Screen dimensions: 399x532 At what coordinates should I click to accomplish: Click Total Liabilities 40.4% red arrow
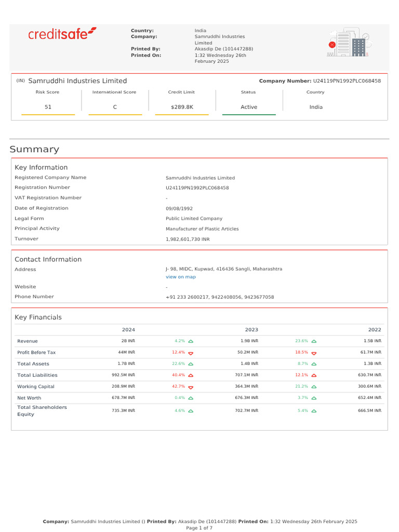coord(190,375)
